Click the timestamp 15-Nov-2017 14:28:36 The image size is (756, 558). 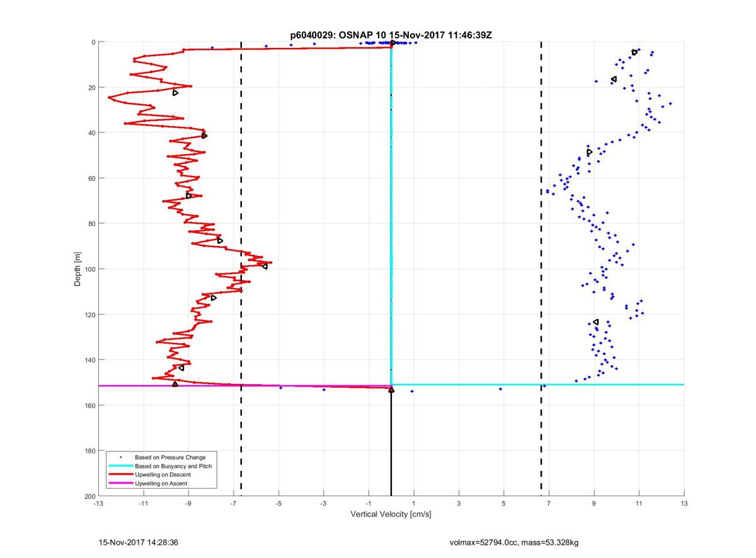coord(138,542)
